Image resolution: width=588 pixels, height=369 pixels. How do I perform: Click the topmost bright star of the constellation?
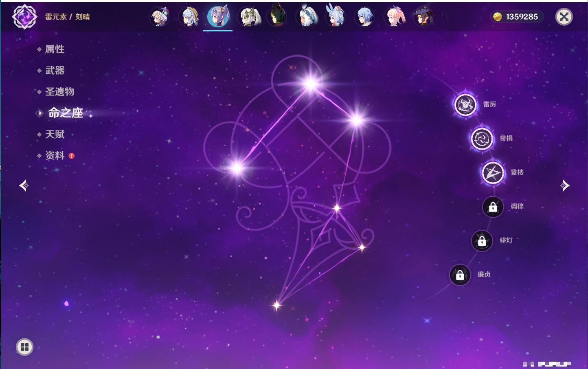311,84
